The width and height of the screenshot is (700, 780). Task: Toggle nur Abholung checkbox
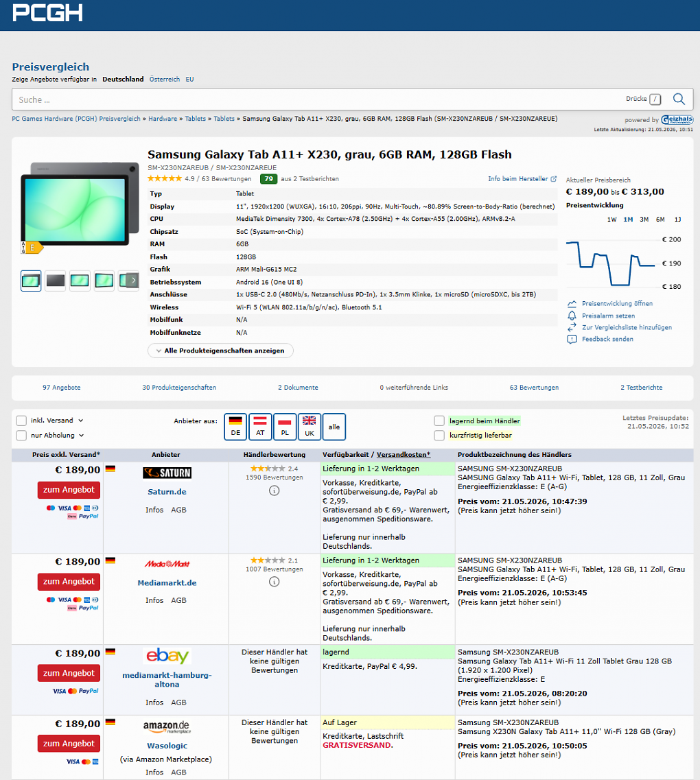pyautogui.click(x=21, y=435)
